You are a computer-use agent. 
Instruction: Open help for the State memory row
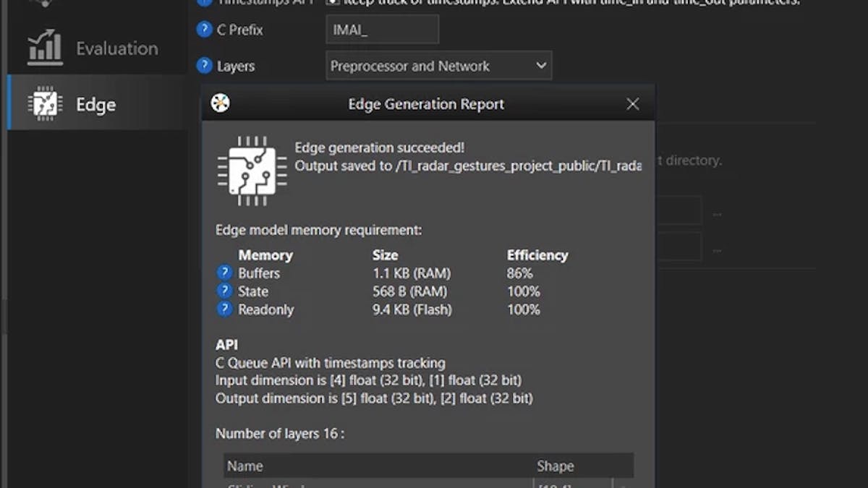coord(224,291)
